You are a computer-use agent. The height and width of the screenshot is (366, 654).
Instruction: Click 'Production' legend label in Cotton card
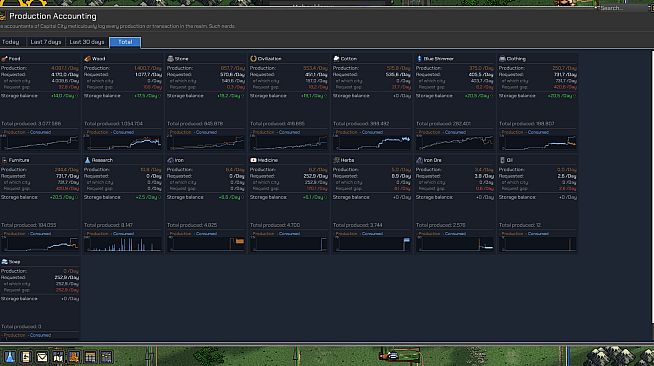point(347,132)
